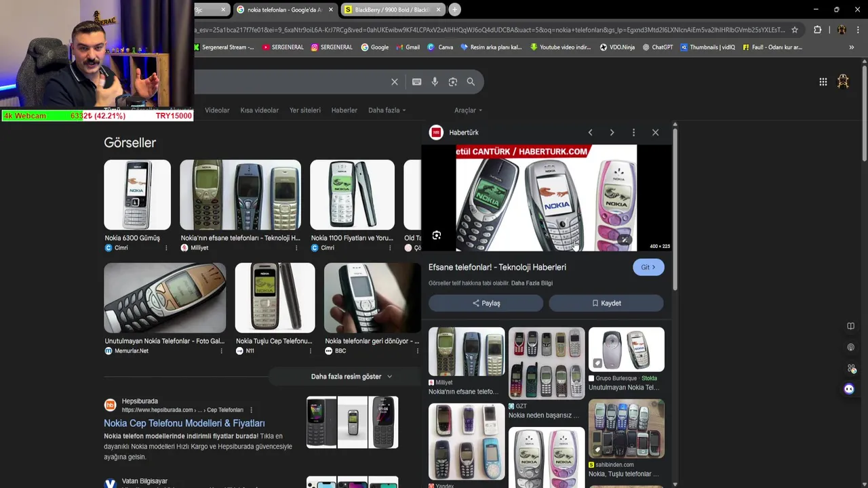Open the image preview more options menu
Image resolution: width=868 pixels, height=488 pixels.
coord(633,133)
